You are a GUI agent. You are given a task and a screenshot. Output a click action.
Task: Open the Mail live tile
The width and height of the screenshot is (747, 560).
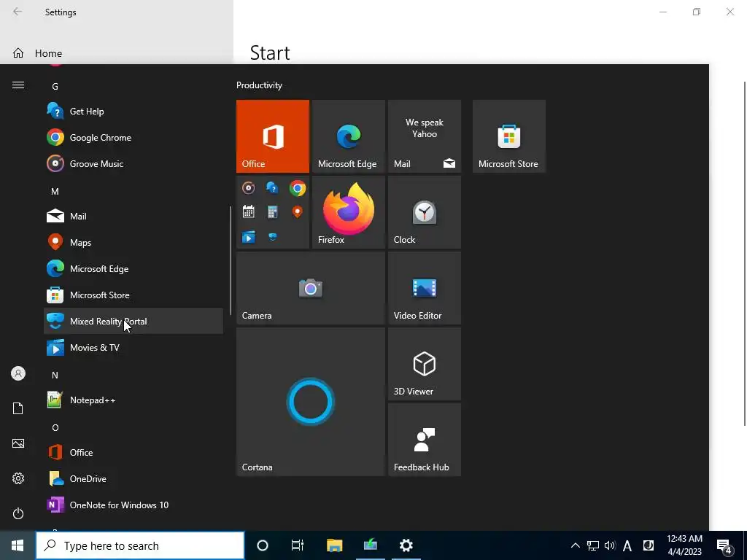425,136
